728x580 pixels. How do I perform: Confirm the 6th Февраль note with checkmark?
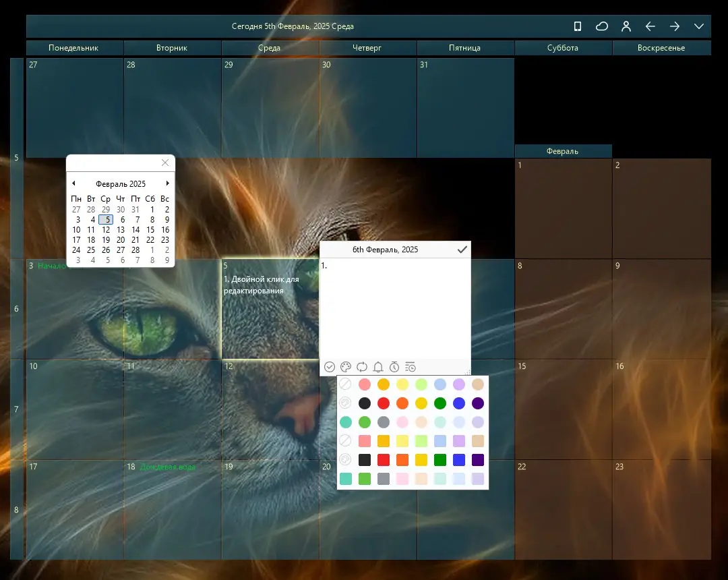click(x=462, y=250)
